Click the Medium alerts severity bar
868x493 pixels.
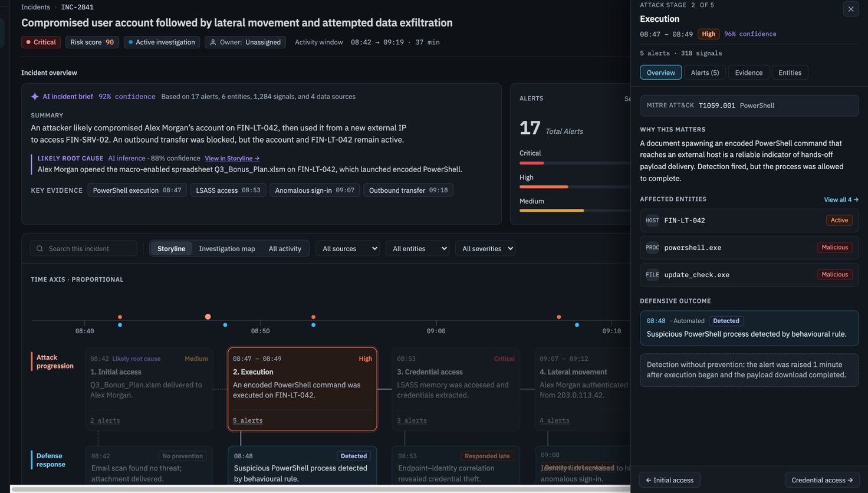[x=575, y=211]
